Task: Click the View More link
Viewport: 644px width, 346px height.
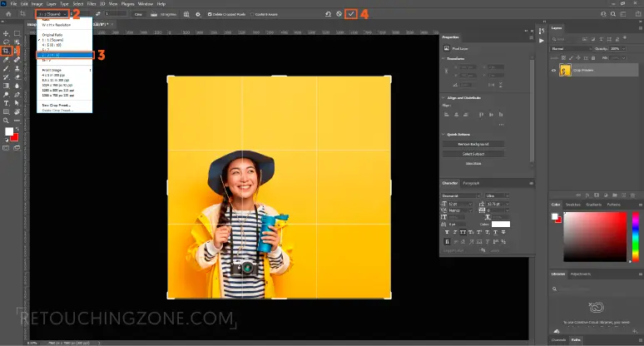Action: pos(473,163)
